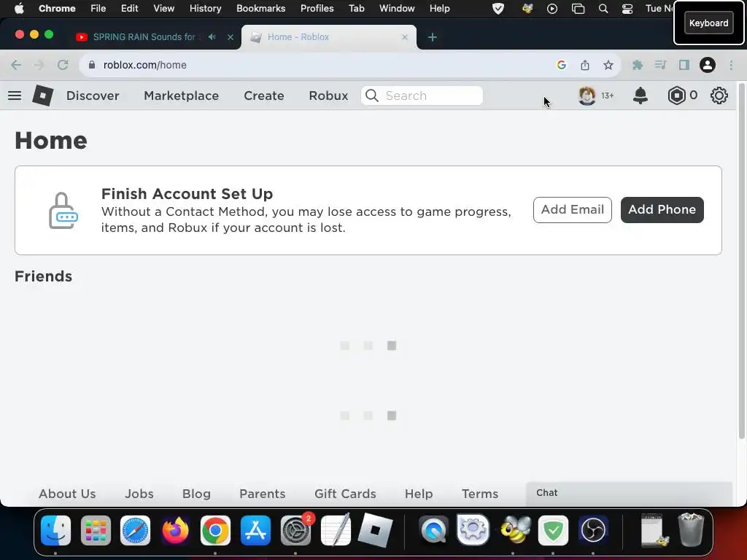Open the Bookmarks menu
The width and height of the screenshot is (747, 560).
(260, 9)
